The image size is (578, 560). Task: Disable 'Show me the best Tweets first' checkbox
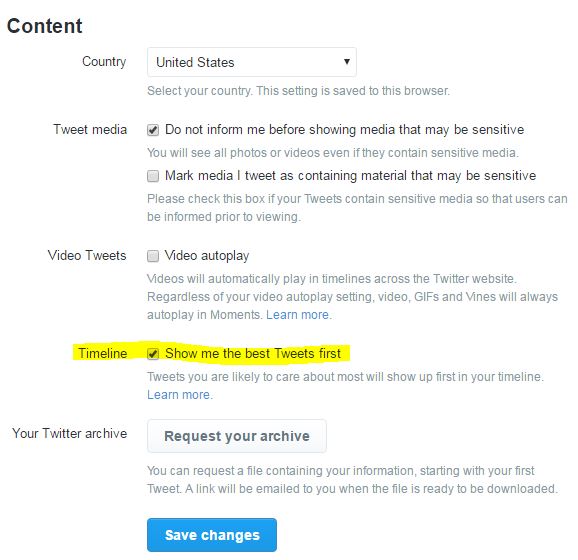tap(153, 354)
